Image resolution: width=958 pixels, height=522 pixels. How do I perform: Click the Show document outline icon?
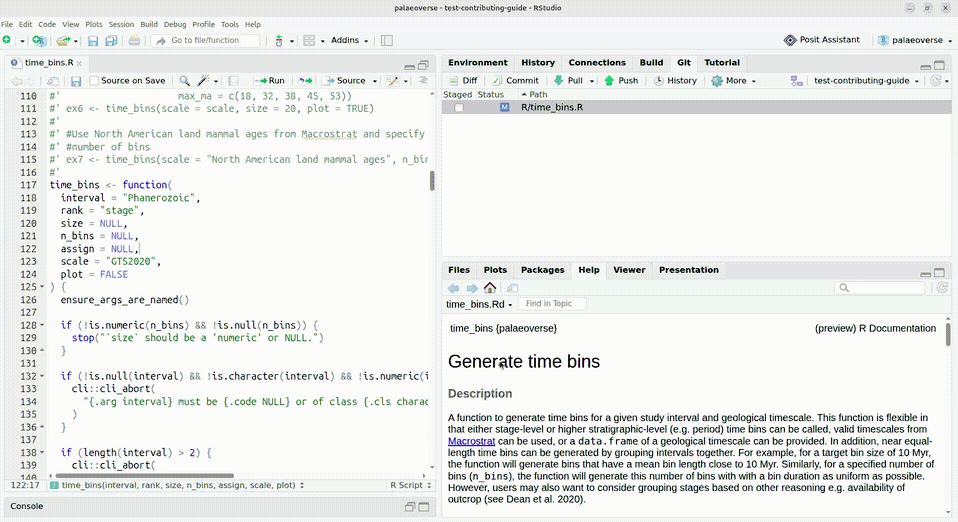[423, 81]
